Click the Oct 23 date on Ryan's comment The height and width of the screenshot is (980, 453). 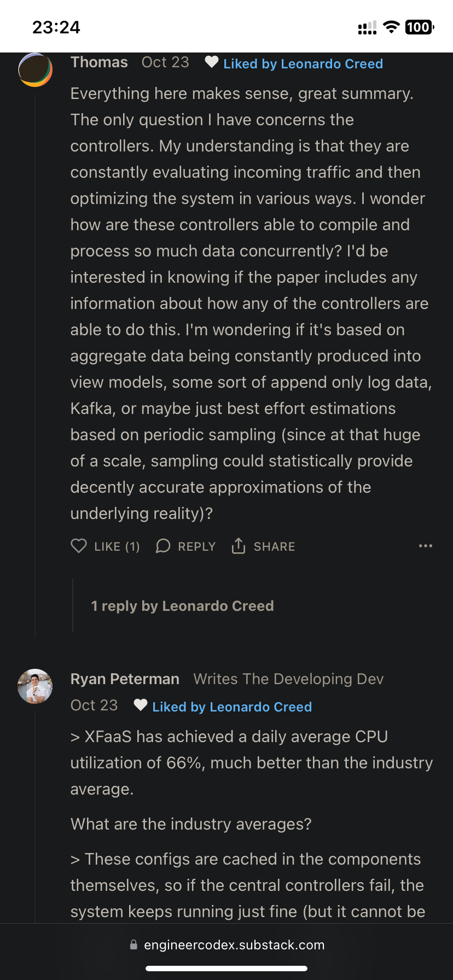tap(94, 705)
